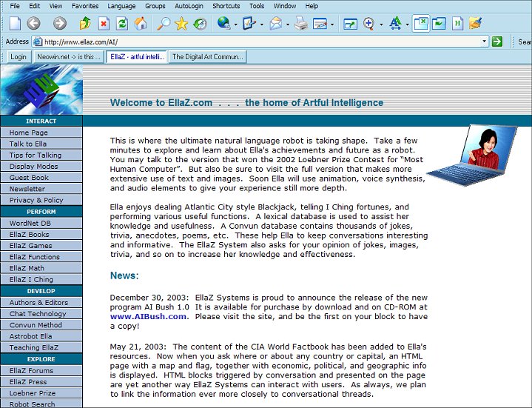Image resolution: width=532 pixels, height=408 pixels.
Task: Click the address URL input field
Action: [261, 41]
